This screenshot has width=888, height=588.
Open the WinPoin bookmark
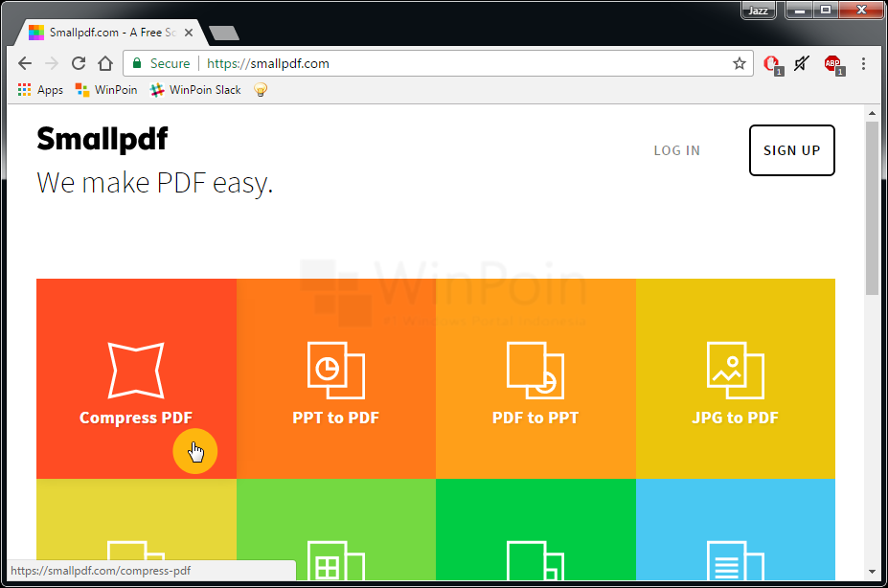point(106,90)
